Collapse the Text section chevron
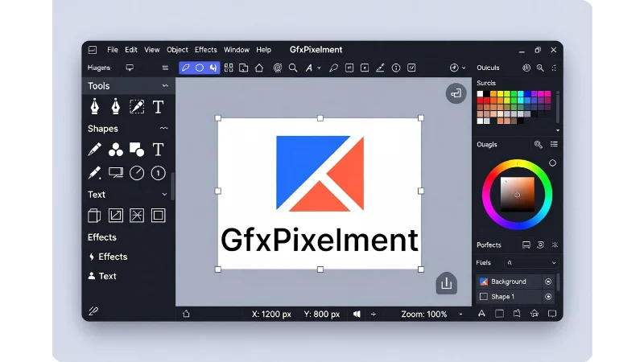The height and width of the screenshot is (362, 644). point(165,195)
